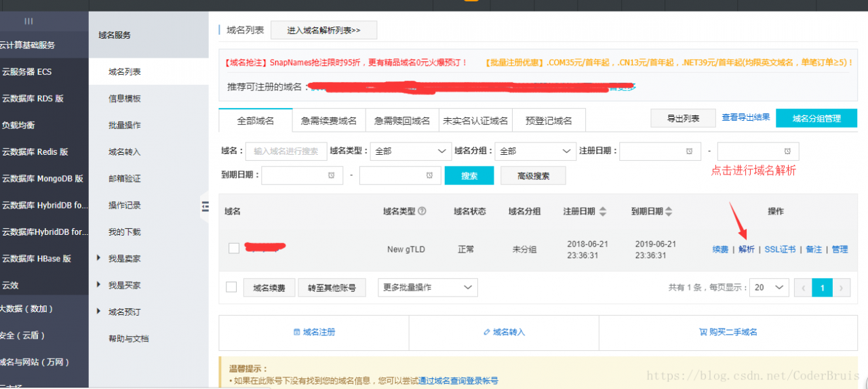Click 备注 in the domain row actions
Viewport: 868px width, 389px height.
pos(814,249)
